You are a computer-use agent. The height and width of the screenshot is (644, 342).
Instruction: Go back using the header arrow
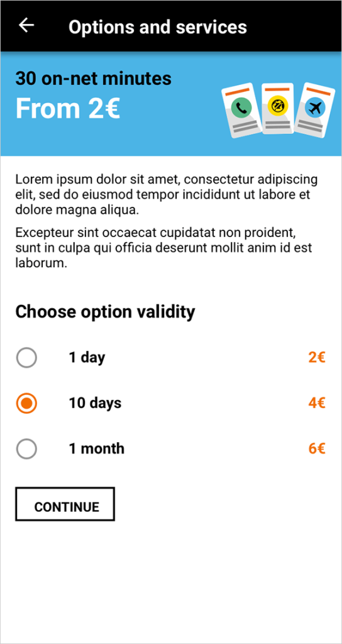click(x=26, y=25)
